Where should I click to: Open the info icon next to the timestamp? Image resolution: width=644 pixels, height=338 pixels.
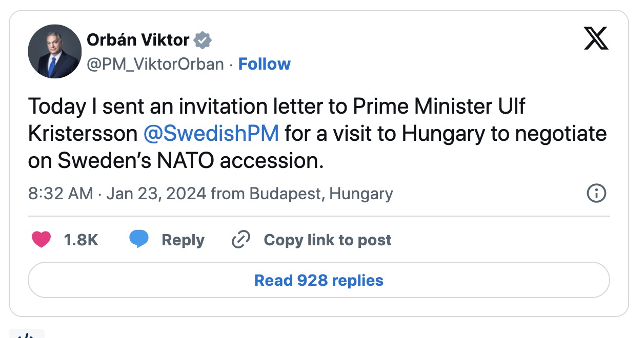pos(596,194)
